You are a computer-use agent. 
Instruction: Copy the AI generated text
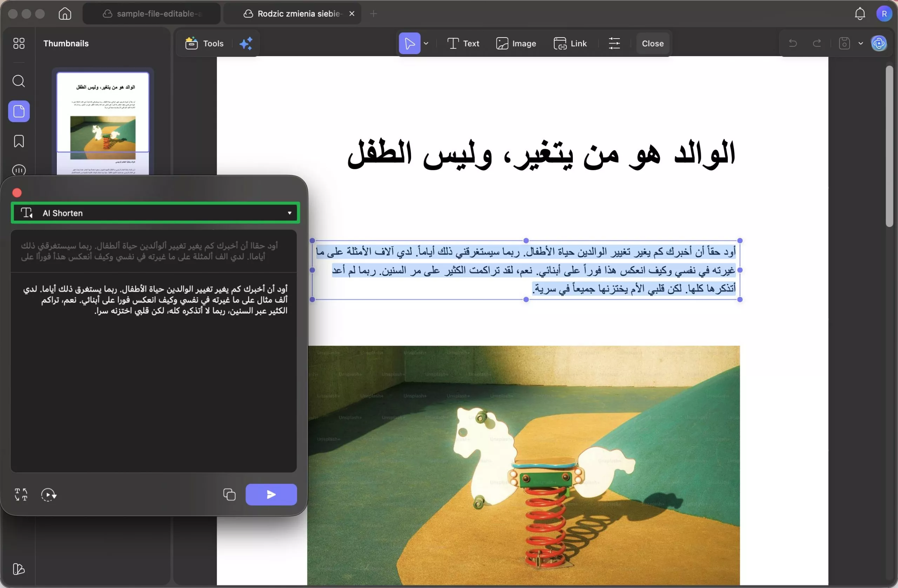[x=229, y=494]
